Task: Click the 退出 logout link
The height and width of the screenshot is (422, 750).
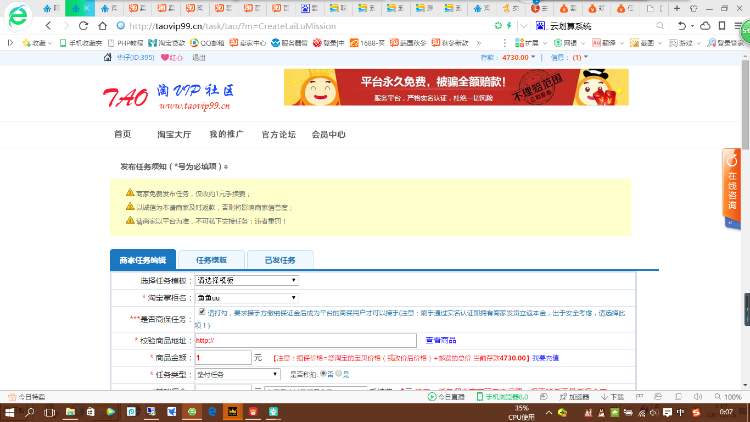Action: pos(199,57)
